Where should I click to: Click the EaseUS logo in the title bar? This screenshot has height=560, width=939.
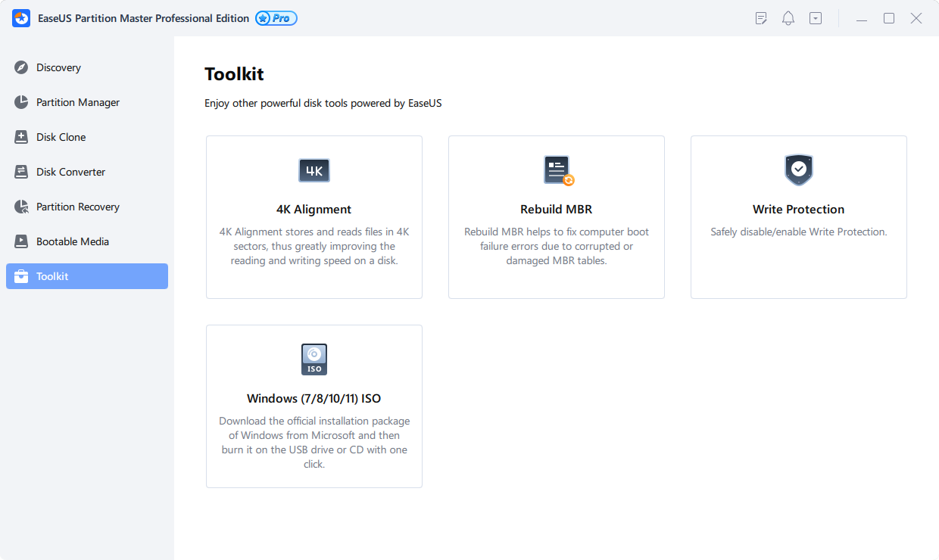[20, 17]
